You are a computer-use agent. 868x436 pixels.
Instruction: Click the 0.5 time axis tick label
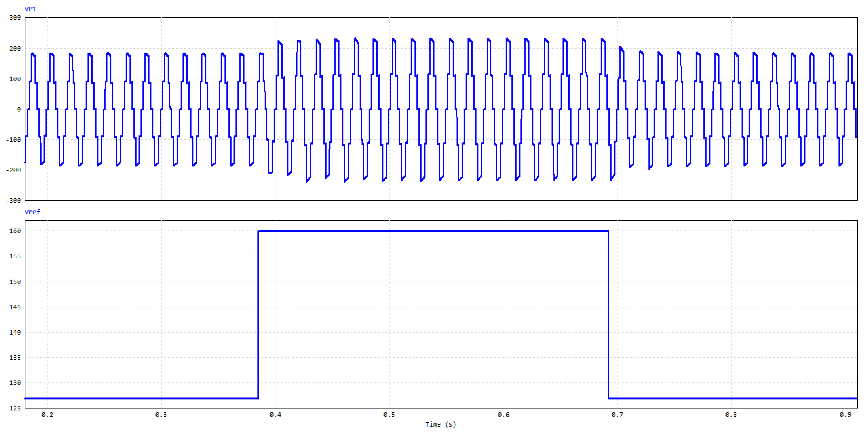pos(389,415)
